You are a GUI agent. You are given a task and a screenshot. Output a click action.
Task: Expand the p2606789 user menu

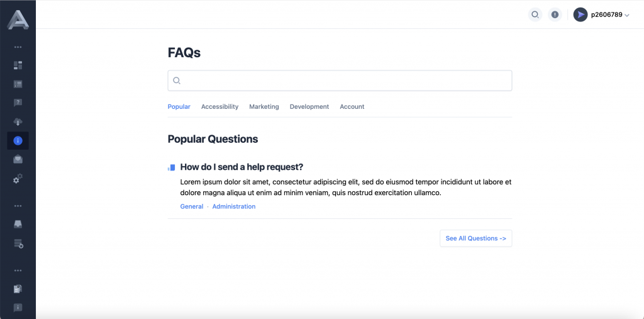point(601,15)
